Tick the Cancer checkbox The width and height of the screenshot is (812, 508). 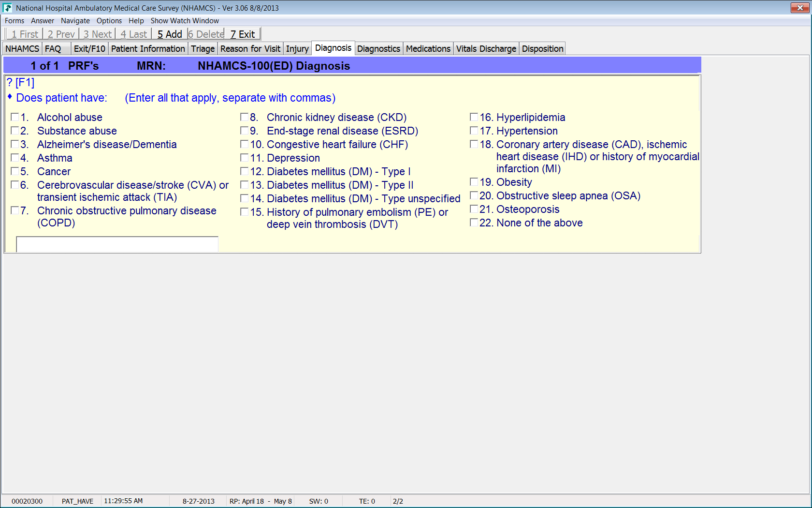[15, 171]
